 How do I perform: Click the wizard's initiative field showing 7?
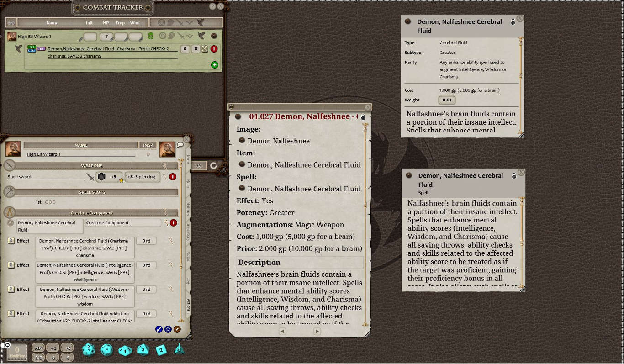click(x=106, y=37)
